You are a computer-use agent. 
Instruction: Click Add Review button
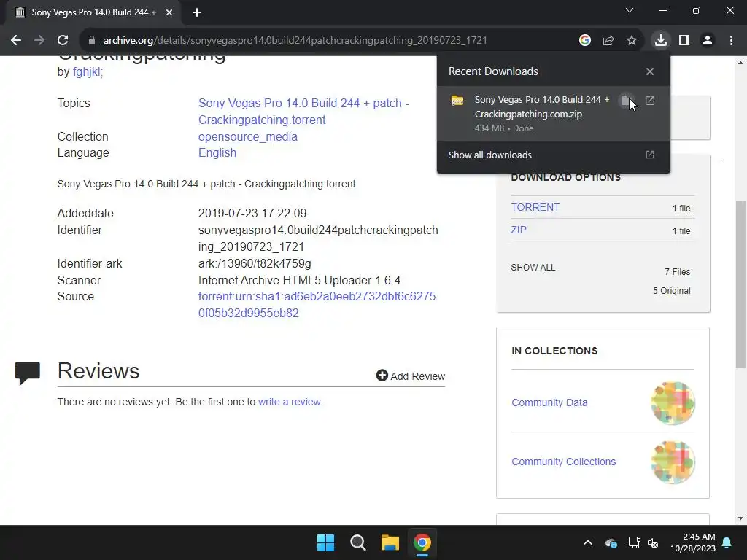410,376
